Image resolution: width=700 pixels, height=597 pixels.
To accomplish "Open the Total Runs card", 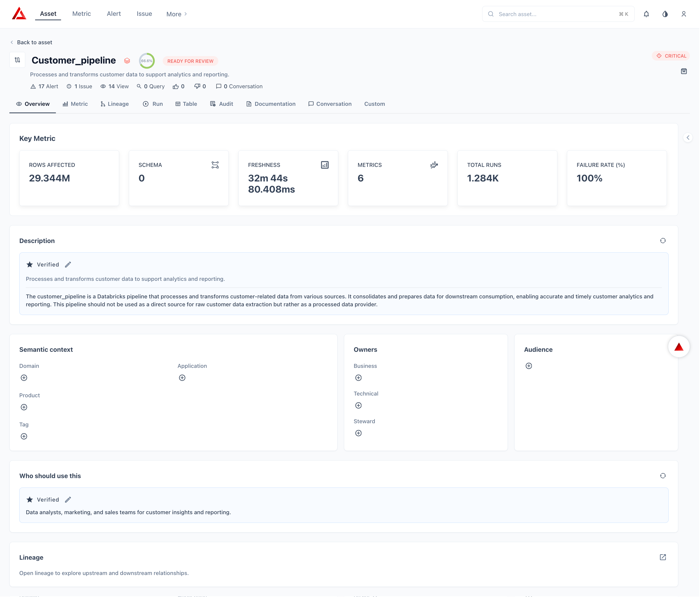I will [x=507, y=178].
